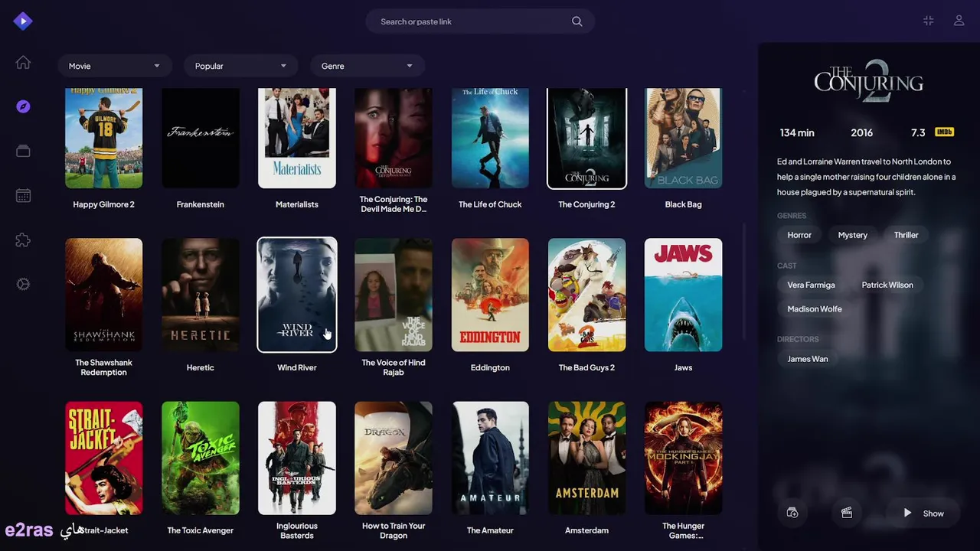Focus the Search or paste link field

pos(480,21)
